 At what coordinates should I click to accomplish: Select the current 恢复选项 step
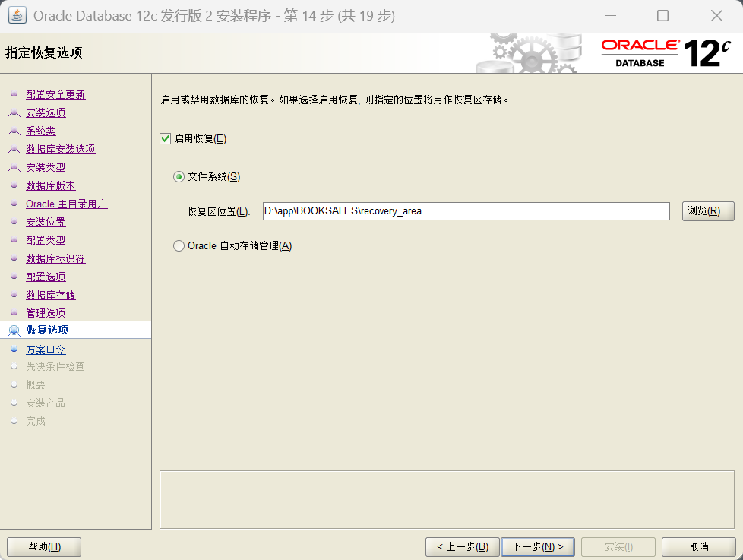click(47, 330)
